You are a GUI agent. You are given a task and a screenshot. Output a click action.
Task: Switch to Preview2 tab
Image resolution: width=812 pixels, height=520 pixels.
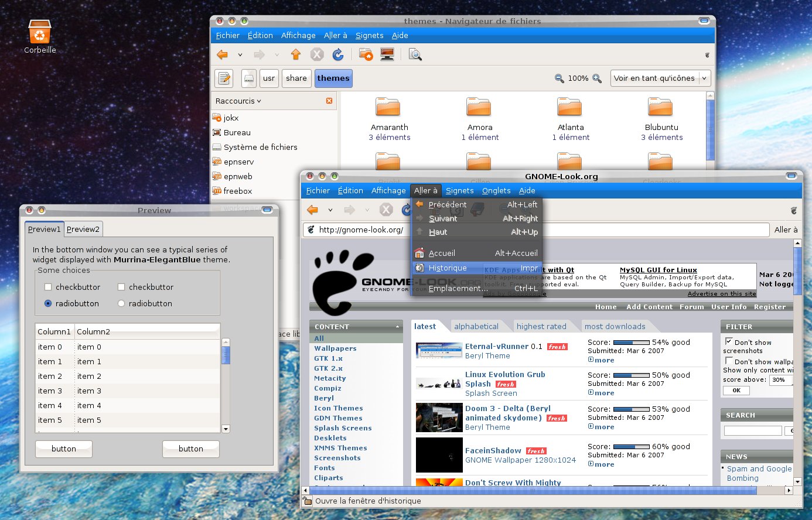click(83, 230)
